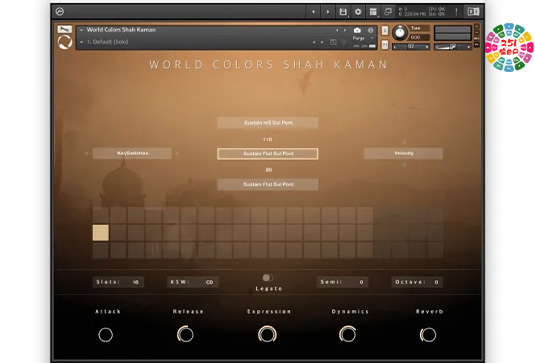535x363 pixels.
Task: Click the Semi transpose value field
Action: [x=342, y=282]
